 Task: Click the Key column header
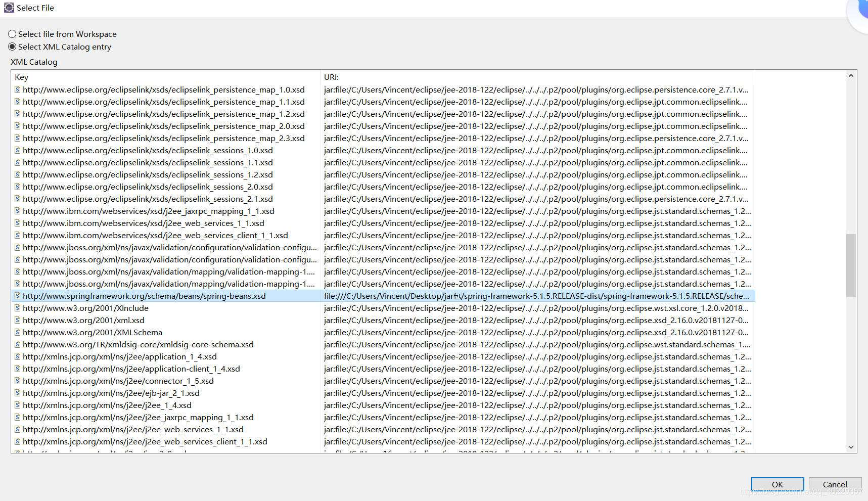pyautogui.click(x=22, y=77)
